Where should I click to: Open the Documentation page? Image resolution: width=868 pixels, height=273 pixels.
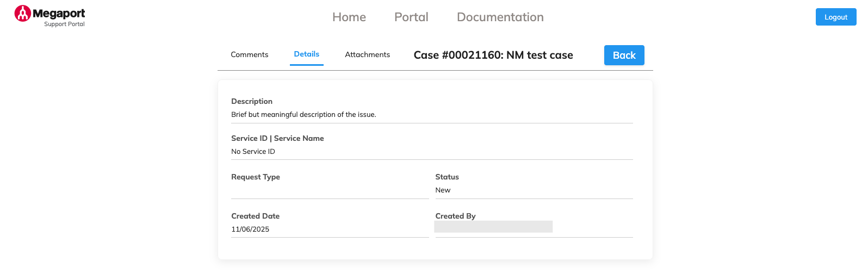click(500, 17)
